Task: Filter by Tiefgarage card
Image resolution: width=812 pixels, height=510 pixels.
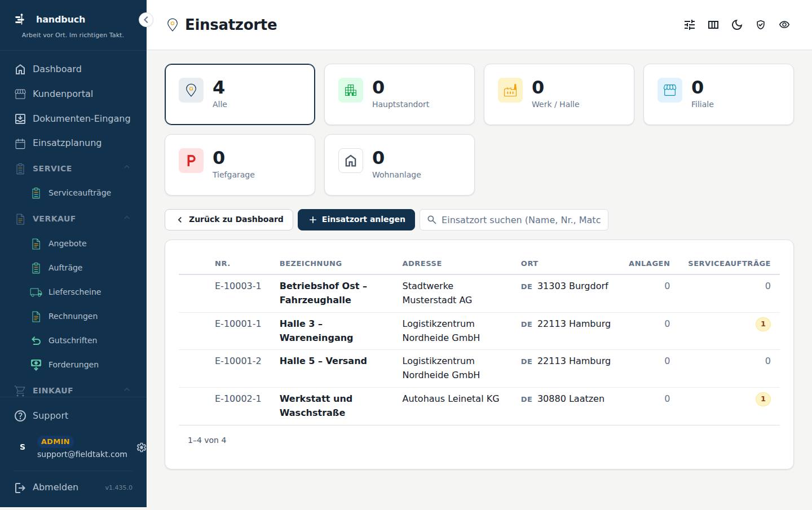Action: tap(240, 165)
